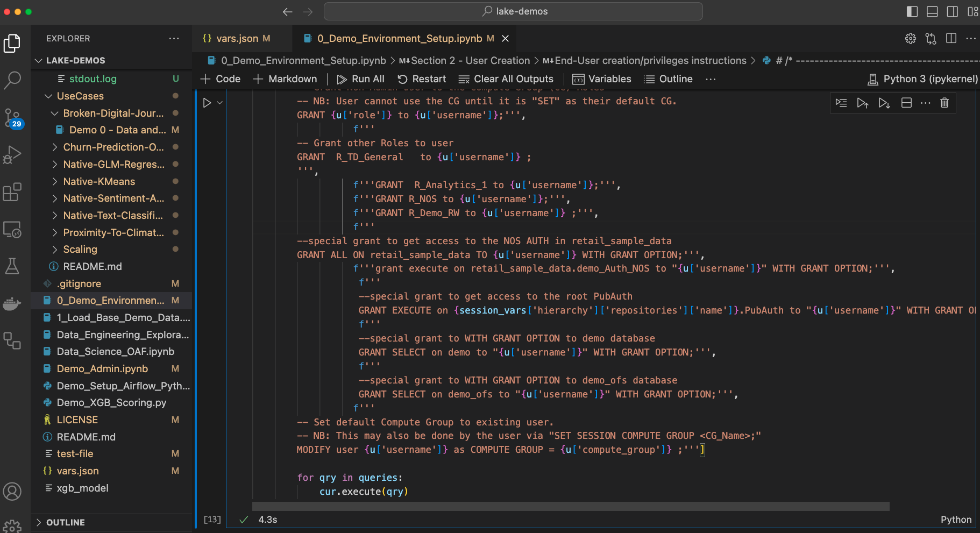Open Source Control view with 29 badge
The image size is (980, 533).
(x=12, y=118)
